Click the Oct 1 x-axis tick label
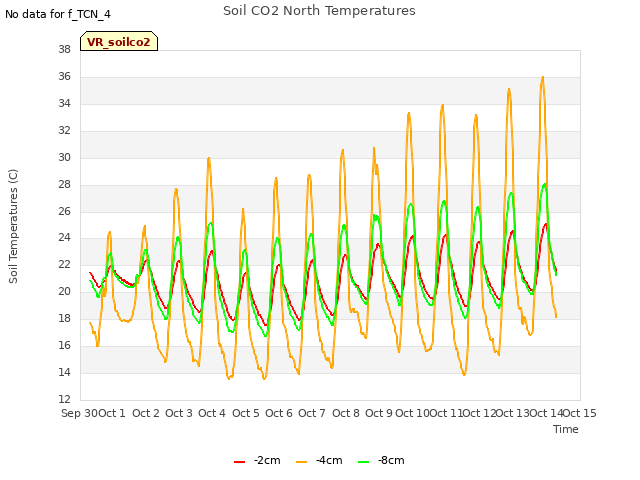 point(112,413)
